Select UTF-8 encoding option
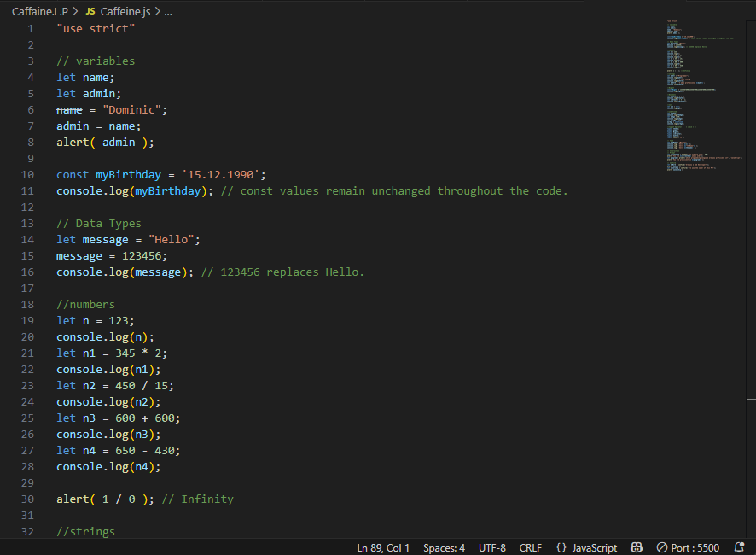The width and height of the screenshot is (756, 555). [492, 547]
